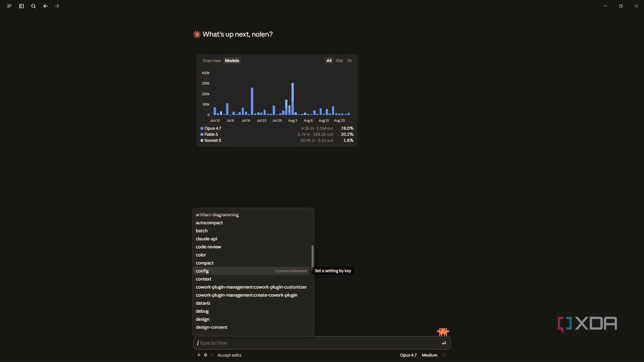
Task: Choose the design-consent command
Action: tap(252, 327)
